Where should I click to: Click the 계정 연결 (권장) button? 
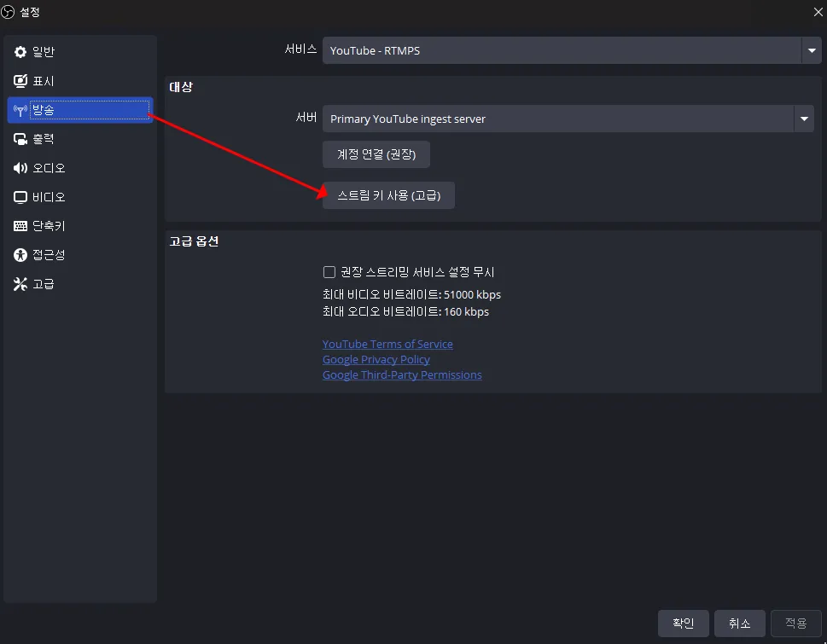376,154
